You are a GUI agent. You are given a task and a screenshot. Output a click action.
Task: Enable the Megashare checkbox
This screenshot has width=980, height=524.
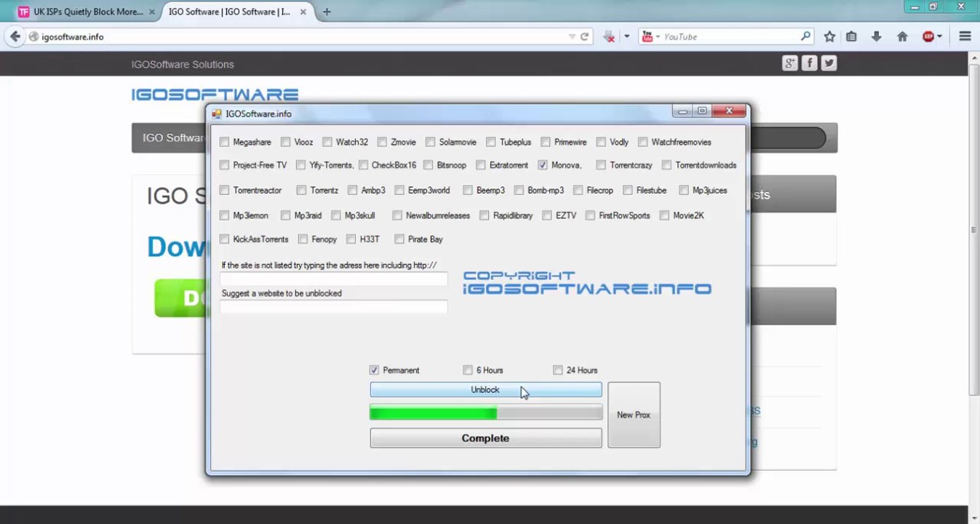coord(224,142)
